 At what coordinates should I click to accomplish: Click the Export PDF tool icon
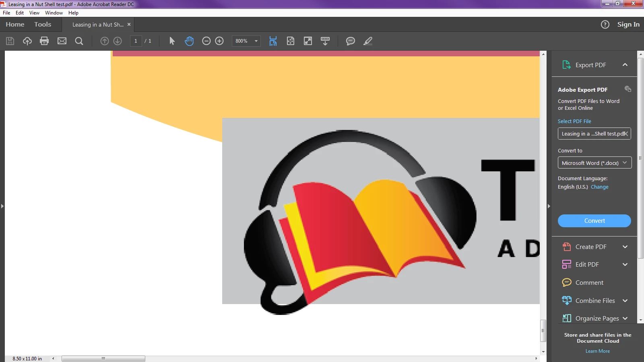pos(566,65)
